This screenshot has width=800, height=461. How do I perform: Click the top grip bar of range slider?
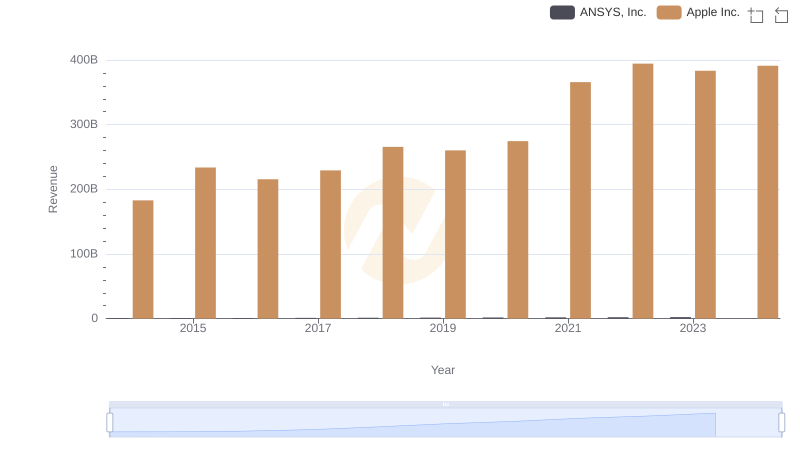tap(446, 404)
